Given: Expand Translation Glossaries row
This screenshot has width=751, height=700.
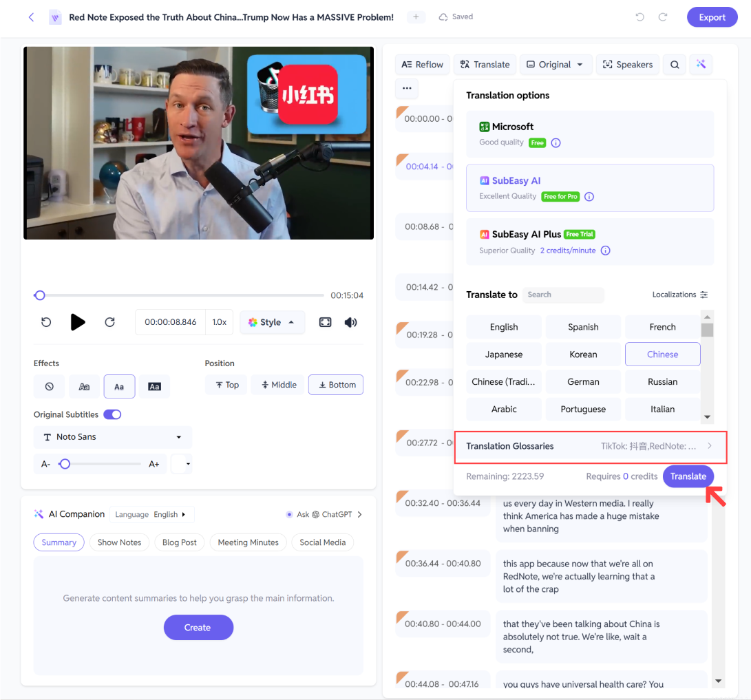Looking at the screenshot, I should [591, 446].
